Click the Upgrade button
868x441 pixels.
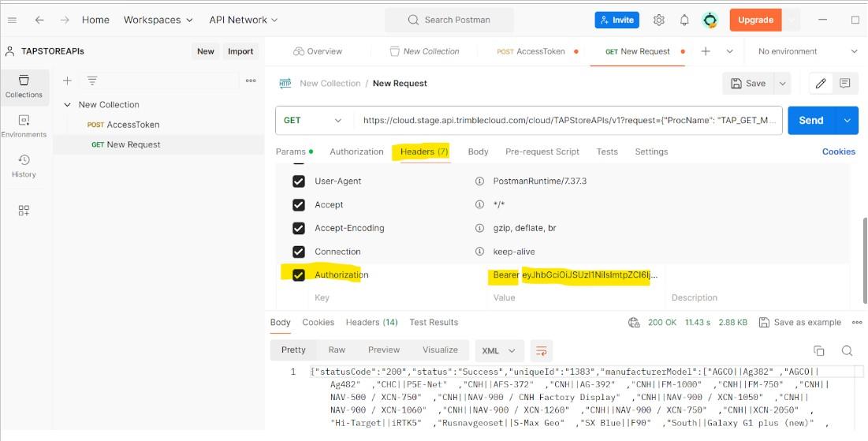coord(755,20)
